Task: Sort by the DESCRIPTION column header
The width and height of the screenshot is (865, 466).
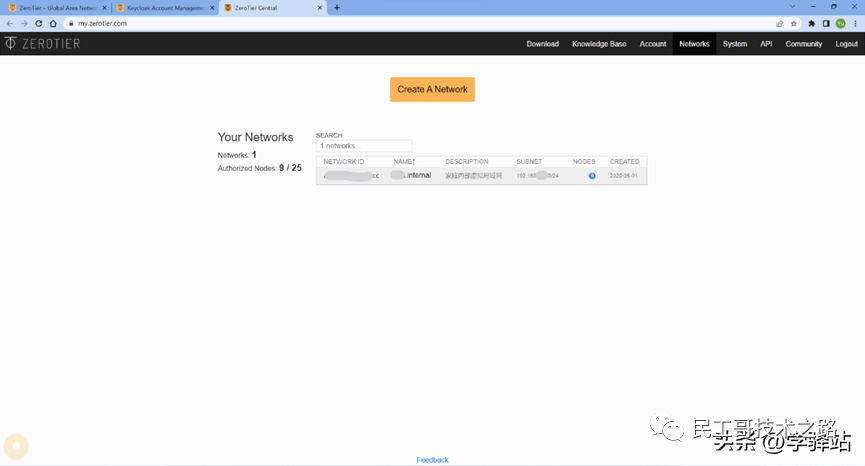Action: click(467, 162)
